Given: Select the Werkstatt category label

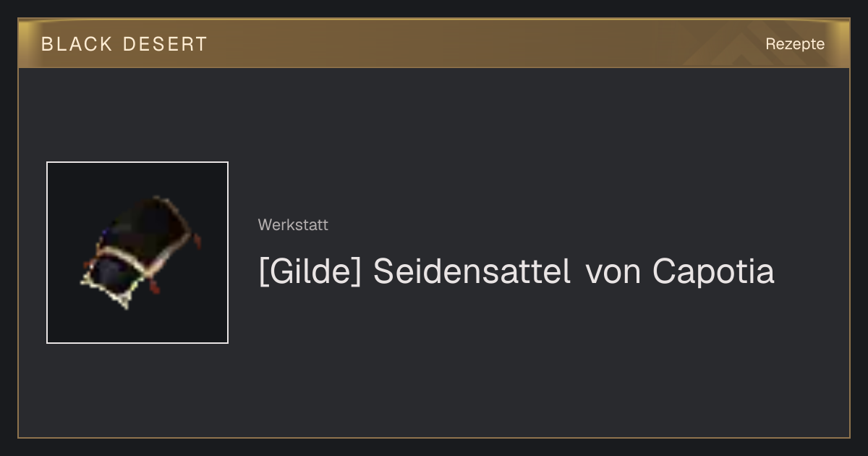Looking at the screenshot, I should pos(293,225).
